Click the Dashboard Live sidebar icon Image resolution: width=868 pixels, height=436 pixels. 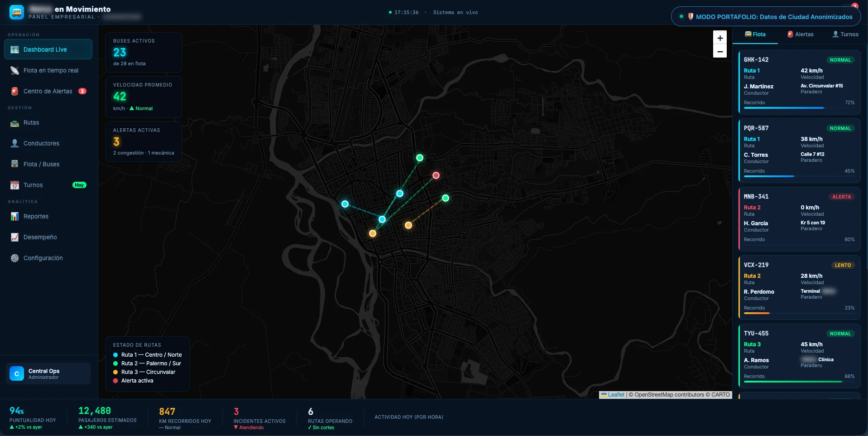pyautogui.click(x=14, y=49)
